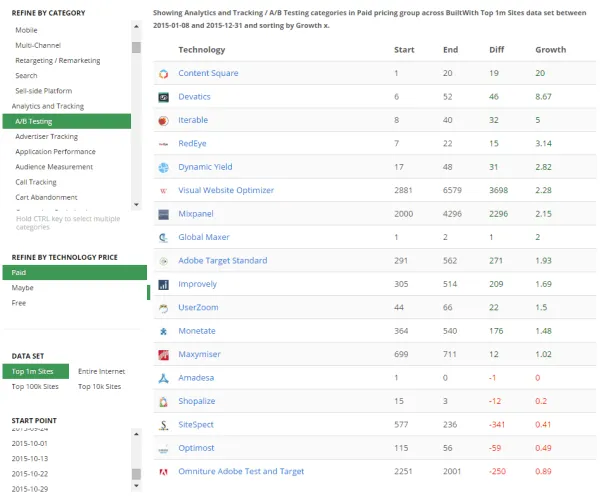Open the Adobe Target Standard link
600x503 pixels.
pyautogui.click(x=222, y=261)
